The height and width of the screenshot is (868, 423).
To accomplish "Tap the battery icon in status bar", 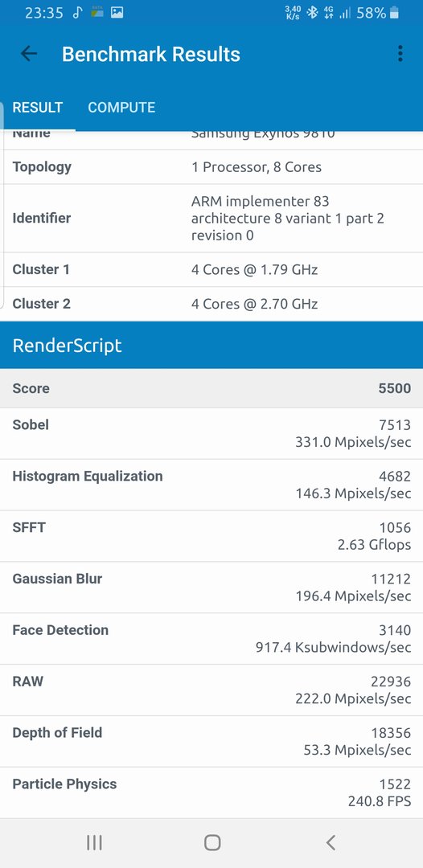I will click(x=394, y=13).
